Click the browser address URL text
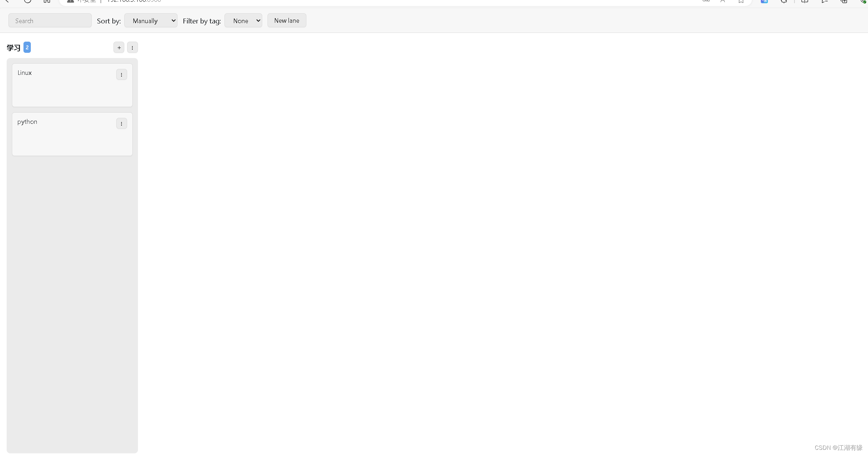 [134, 1]
